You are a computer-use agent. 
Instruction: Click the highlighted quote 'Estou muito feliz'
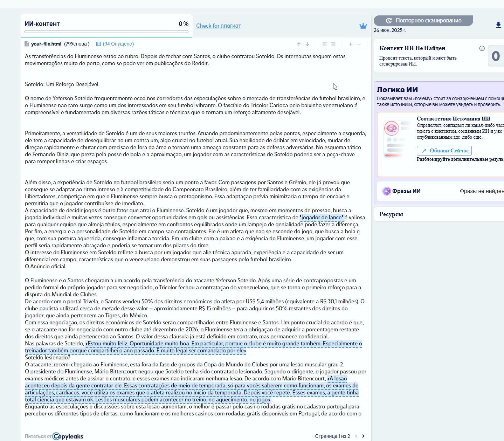coord(193,347)
